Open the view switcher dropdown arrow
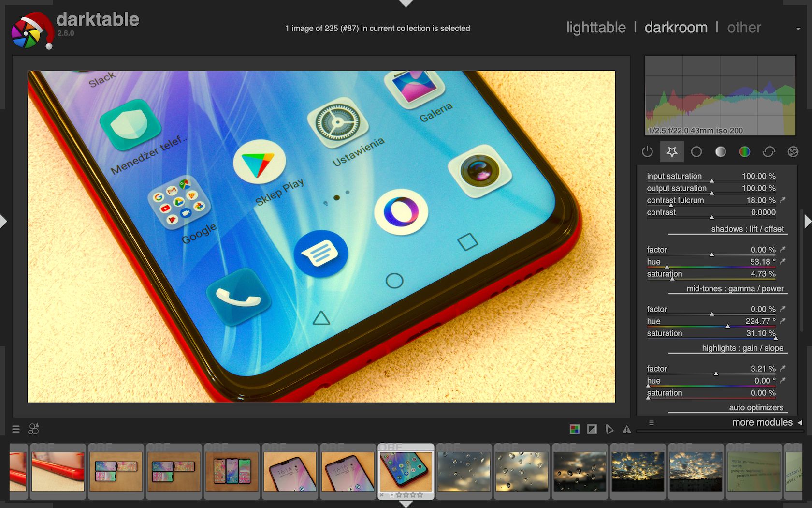 pos(798,29)
